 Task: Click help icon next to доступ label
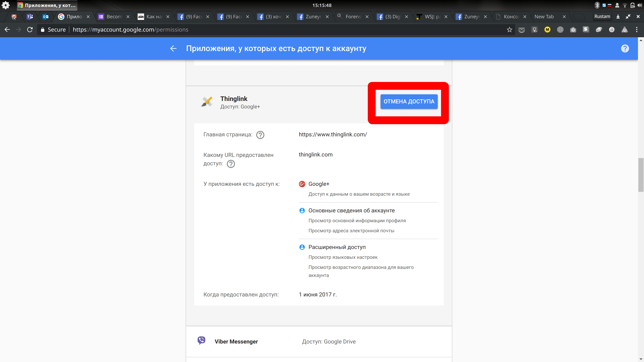click(x=231, y=164)
